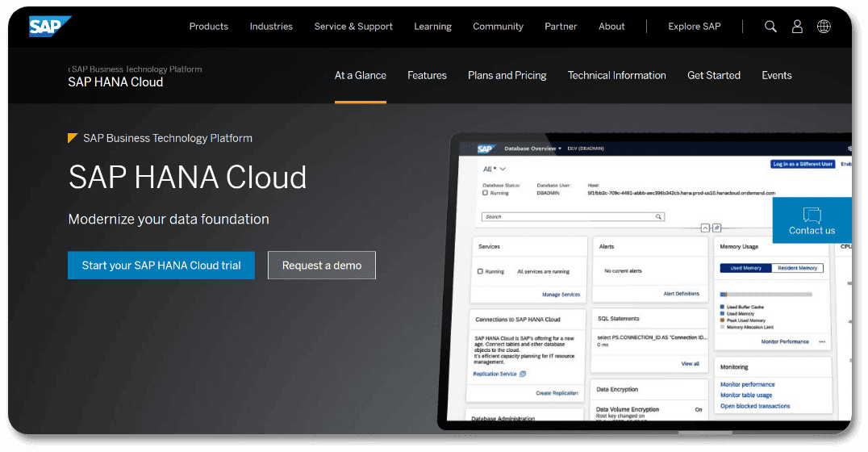This screenshot has width=868, height=452.
Task: Click the Peak Used Memory legend swatch
Action: click(723, 320)
